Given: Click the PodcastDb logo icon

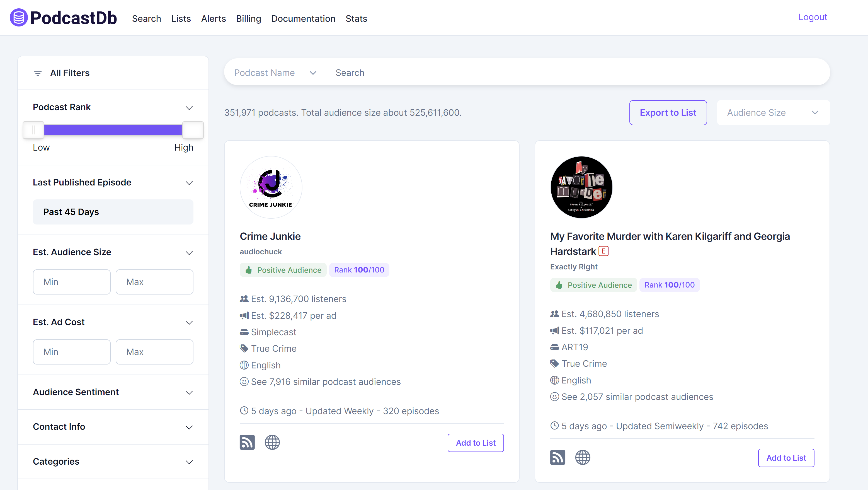Looking at the screenshot, I should (x=18, y=18).
